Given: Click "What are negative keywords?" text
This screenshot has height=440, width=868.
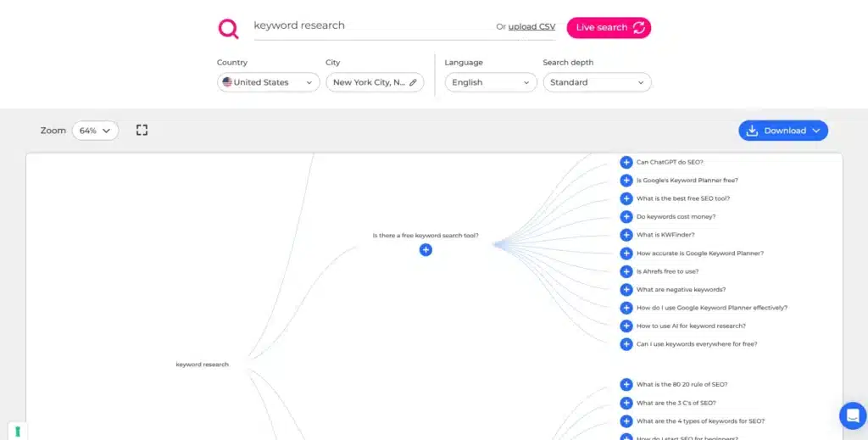Looking at the screenshot, I should [x=681, y=289].
